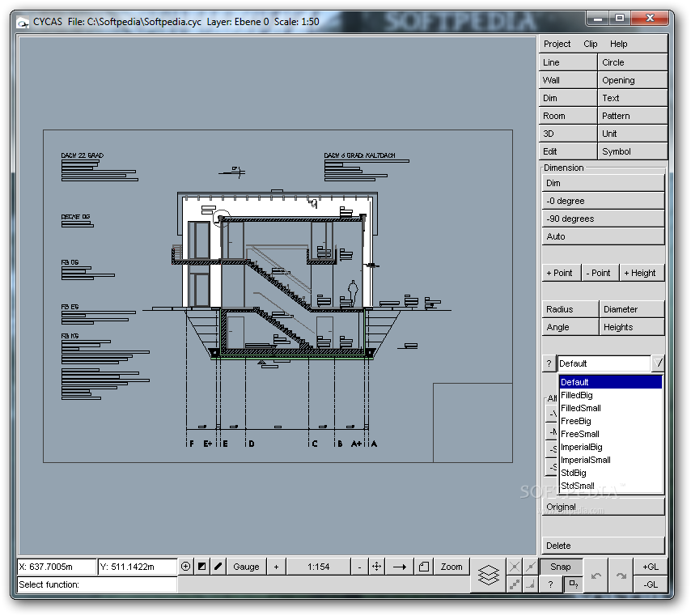Screen dimensions: 691x616
Task: Select FreeSmall in the dropdown list
Action: click(x=610, y=434)
